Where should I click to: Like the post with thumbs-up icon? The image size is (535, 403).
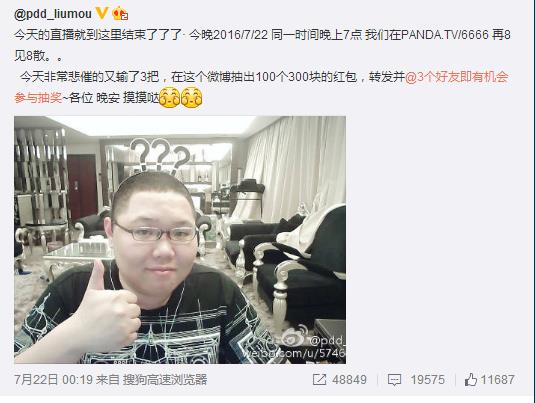pos(471,379)
